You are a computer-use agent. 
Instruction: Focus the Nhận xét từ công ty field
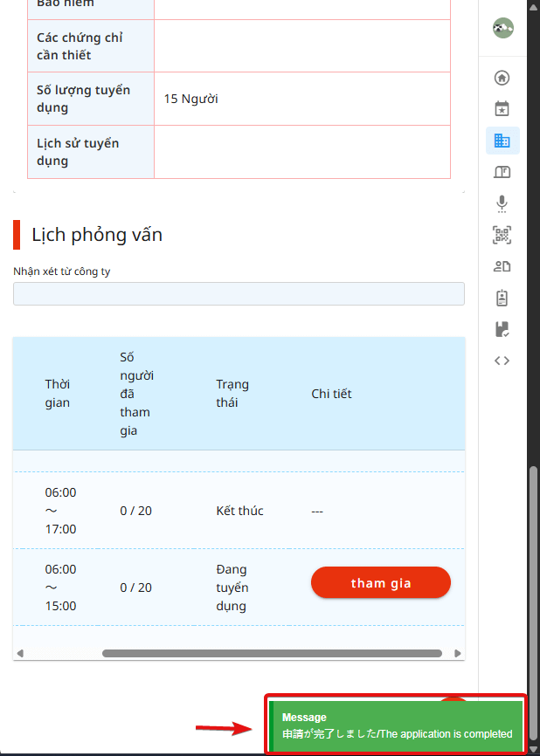tap(239, 293)
